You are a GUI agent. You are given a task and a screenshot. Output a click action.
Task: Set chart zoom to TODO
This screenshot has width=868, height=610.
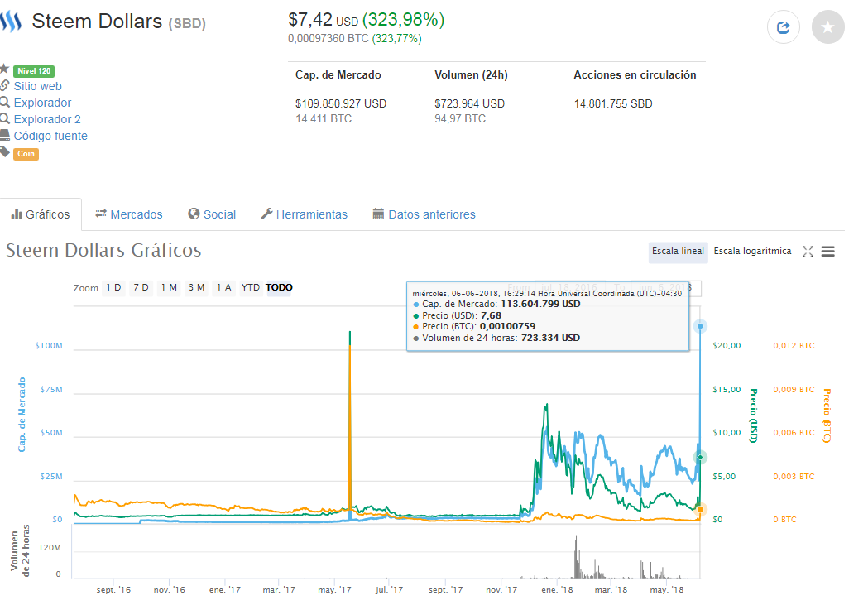pos(279,287)
